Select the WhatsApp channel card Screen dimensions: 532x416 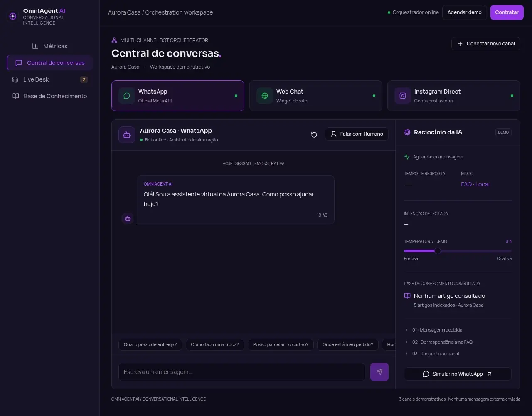pos(177,96)
